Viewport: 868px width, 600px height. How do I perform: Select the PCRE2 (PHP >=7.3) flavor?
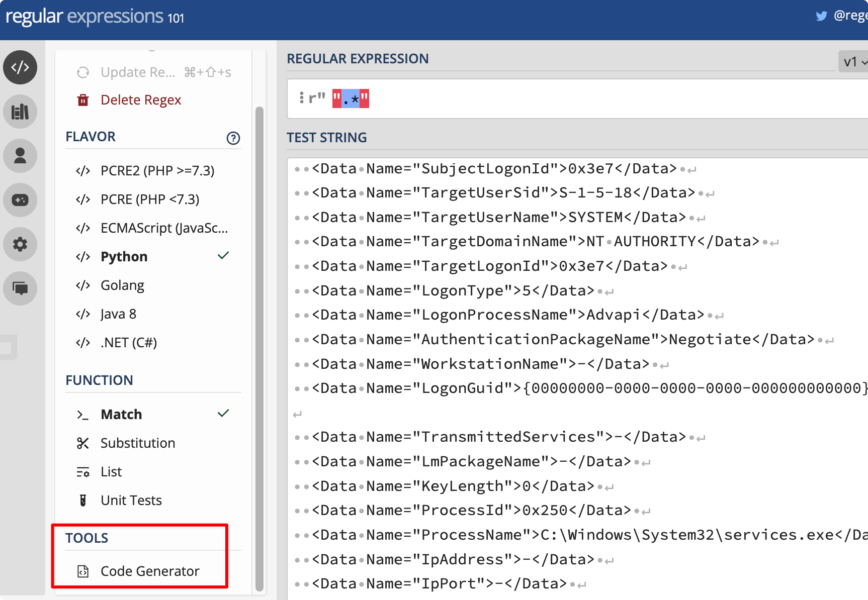[157, 170]
